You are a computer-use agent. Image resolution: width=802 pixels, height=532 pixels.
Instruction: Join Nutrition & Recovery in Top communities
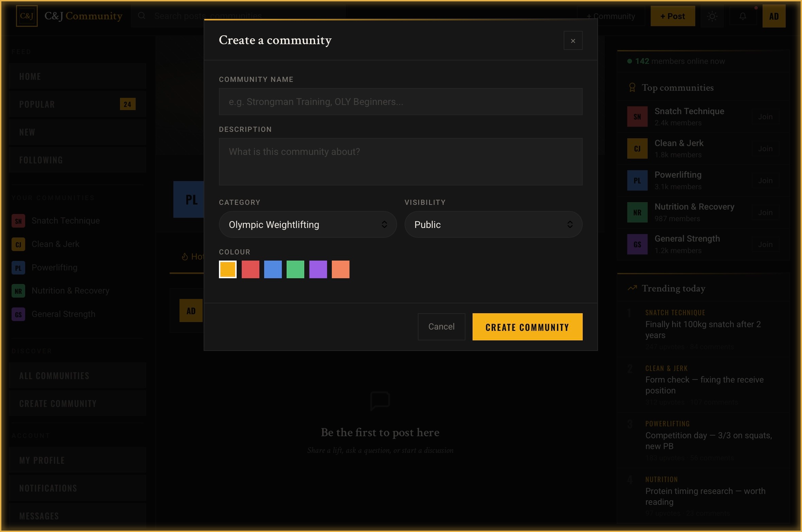(x=765, y=213)
